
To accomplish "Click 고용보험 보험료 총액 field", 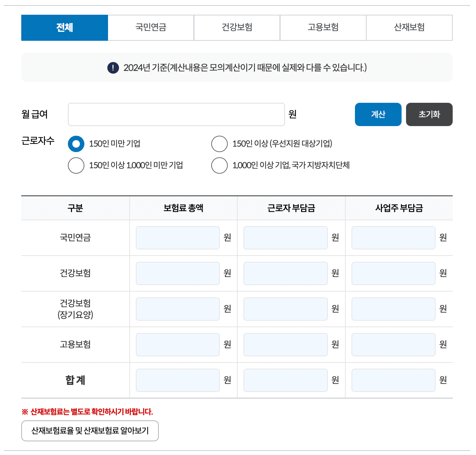I will click(x=178, y=344).
